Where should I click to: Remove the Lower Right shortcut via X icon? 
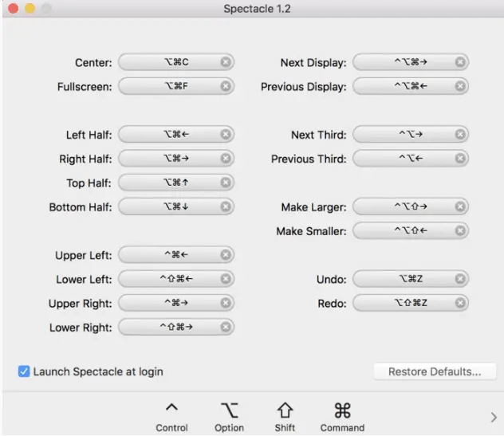(226, 327)
